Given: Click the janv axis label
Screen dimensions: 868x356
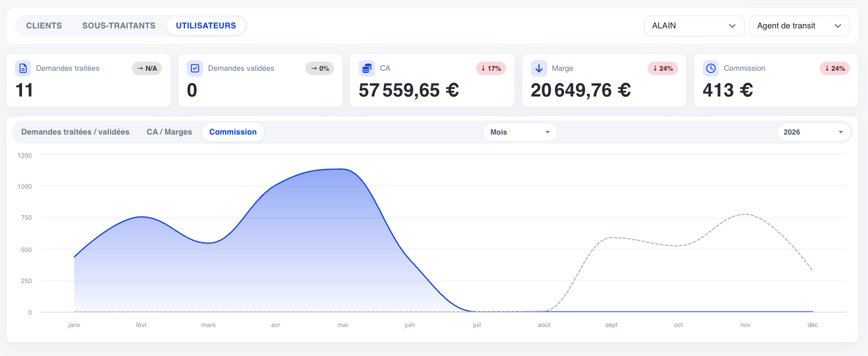Looking at the screenshot, I should click(x=74, y=325).
